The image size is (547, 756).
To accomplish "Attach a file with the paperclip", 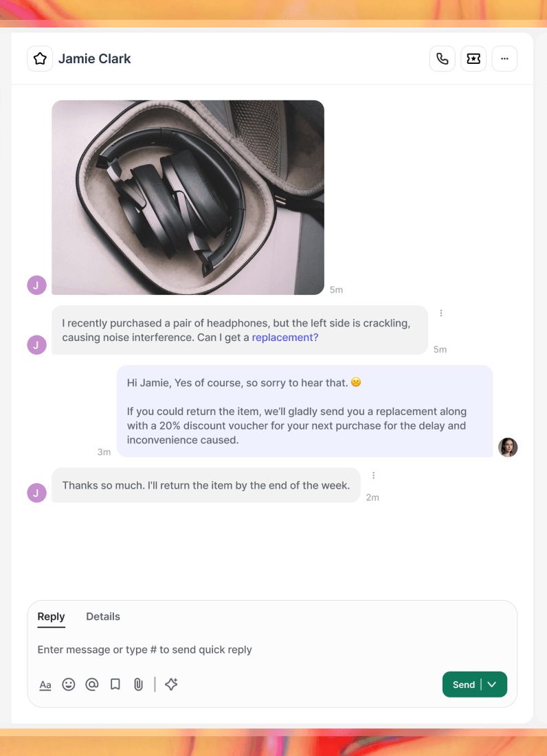I will 138,685.
